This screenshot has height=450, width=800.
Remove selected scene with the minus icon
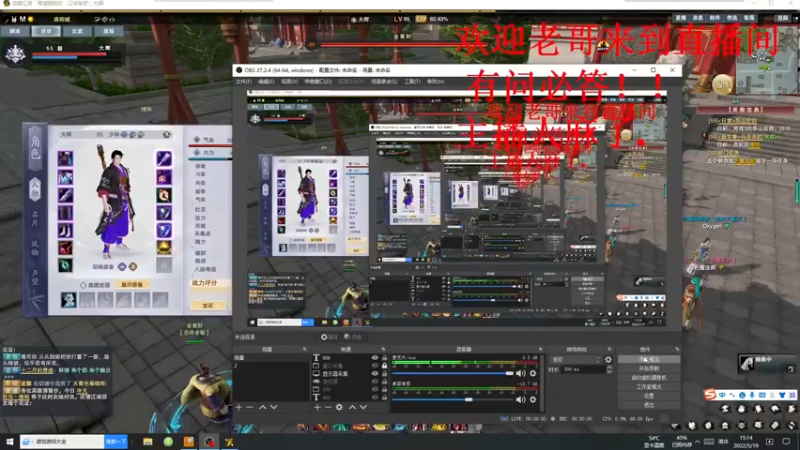pos(249,407)
